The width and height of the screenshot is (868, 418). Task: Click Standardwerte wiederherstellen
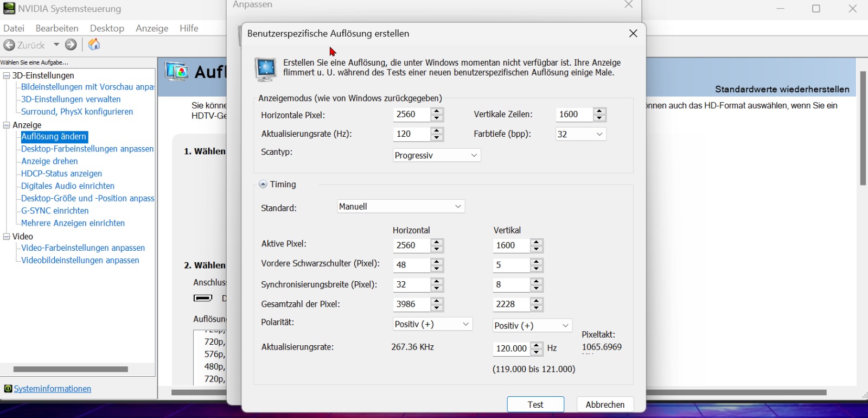pos(782,89)
